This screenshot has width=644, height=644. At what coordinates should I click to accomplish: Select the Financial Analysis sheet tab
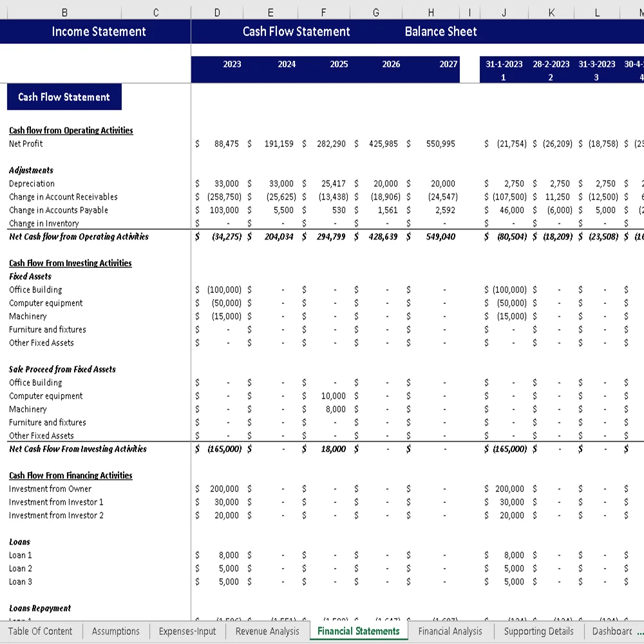tap(450, 631)
